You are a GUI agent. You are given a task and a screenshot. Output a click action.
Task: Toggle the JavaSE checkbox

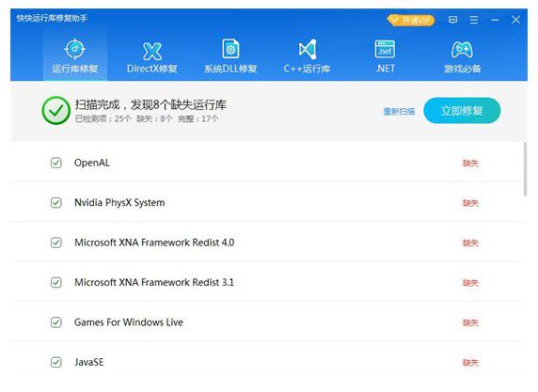(56, 362)
